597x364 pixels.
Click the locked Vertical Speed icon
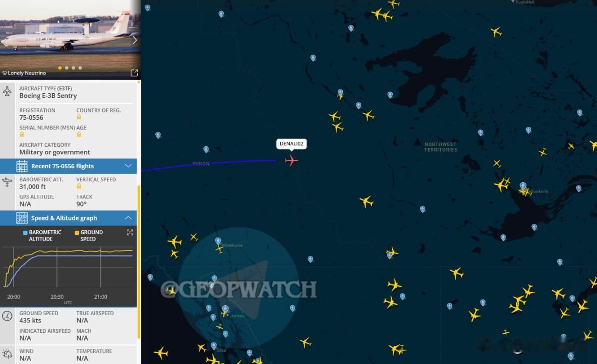coord(79,186)
